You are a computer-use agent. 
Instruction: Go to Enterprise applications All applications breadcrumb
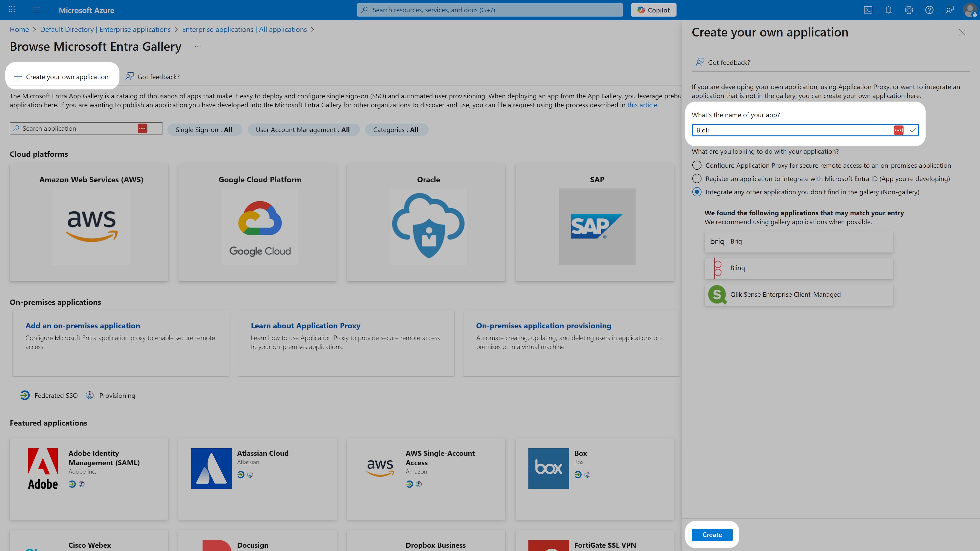[x=244, y=29]
